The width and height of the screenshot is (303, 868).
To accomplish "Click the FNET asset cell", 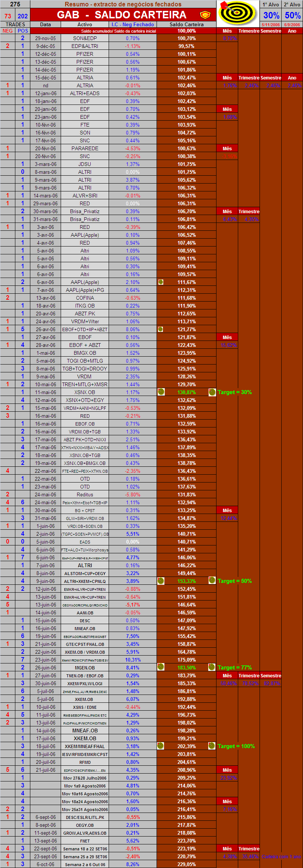I will click(x=85, y=841).
